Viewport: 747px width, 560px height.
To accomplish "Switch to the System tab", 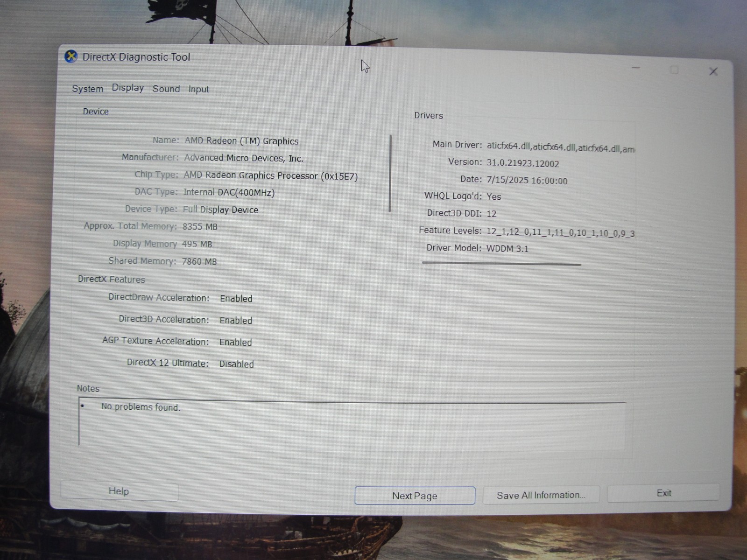I will click(87, 89).
